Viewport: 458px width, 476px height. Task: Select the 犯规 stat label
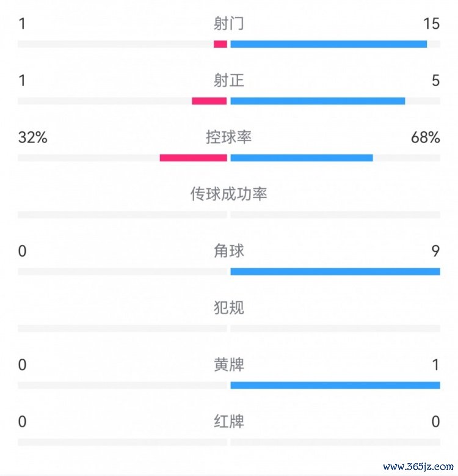click(229, 307)
